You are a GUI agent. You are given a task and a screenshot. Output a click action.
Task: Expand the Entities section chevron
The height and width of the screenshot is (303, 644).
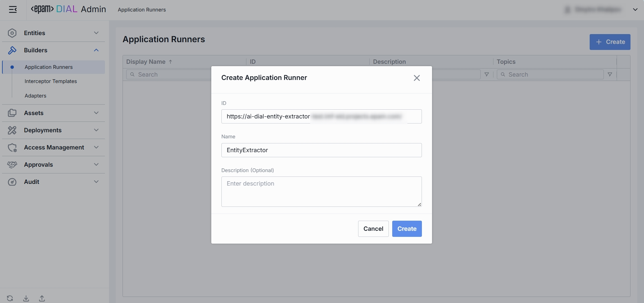tap(96, 33)
